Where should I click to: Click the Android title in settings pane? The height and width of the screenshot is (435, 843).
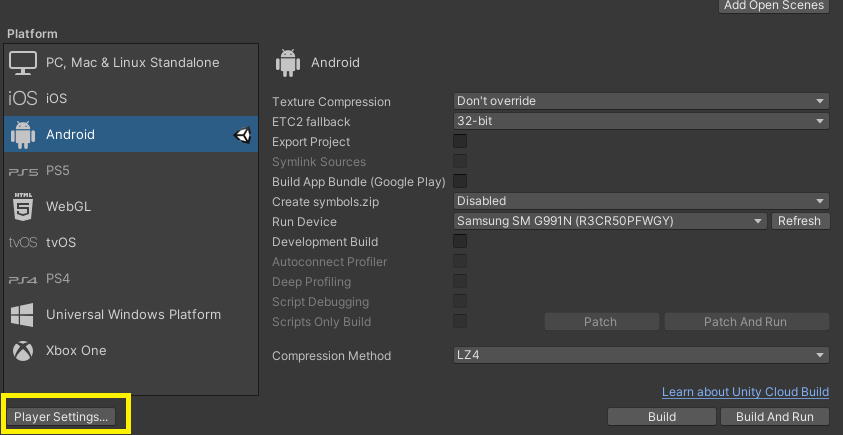tap(335, 62)
